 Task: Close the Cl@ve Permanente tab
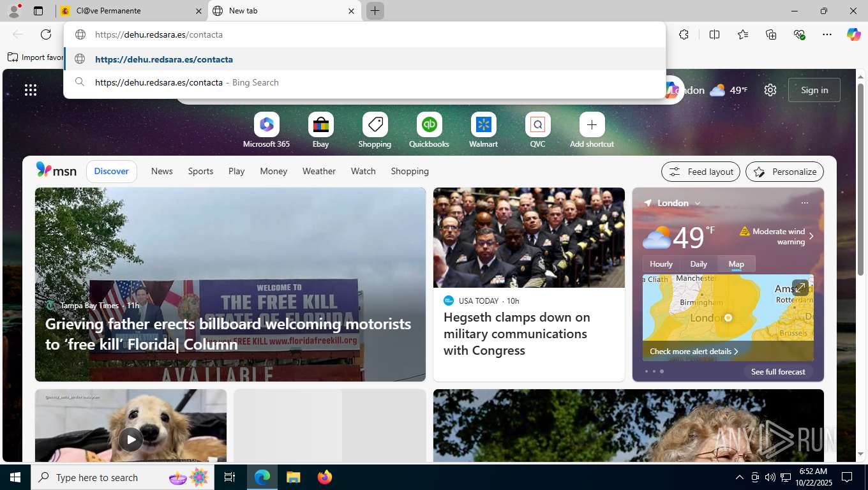[198, 11]
